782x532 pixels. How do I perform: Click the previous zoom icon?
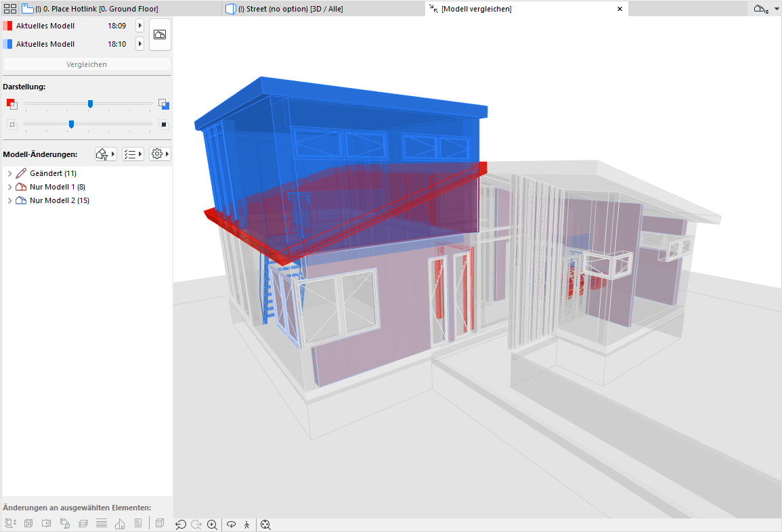tap(181, 525)
